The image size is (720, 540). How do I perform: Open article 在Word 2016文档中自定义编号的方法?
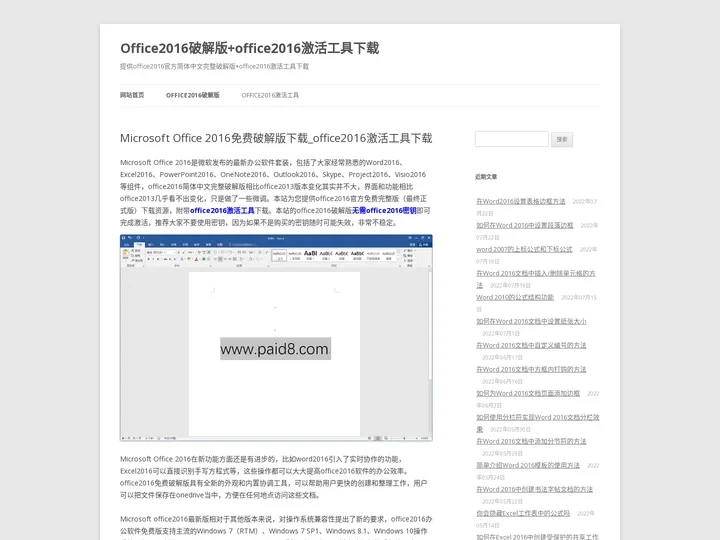coord(531,345)
